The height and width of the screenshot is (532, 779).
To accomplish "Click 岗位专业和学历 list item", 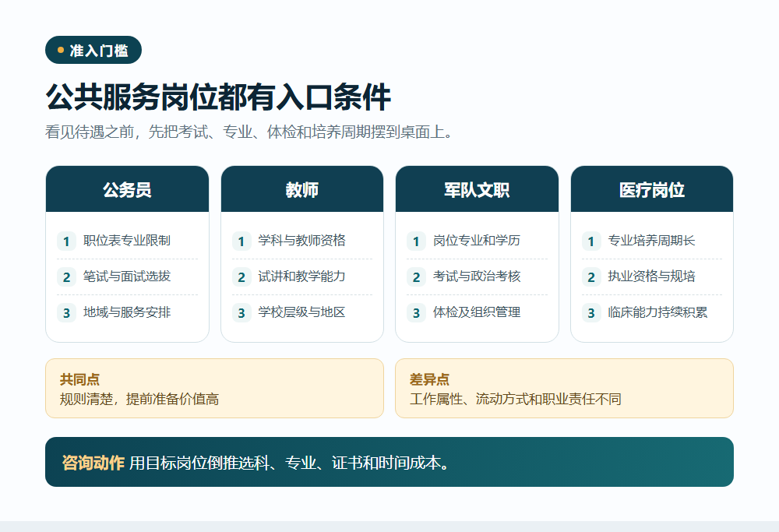I will point(477,241).
